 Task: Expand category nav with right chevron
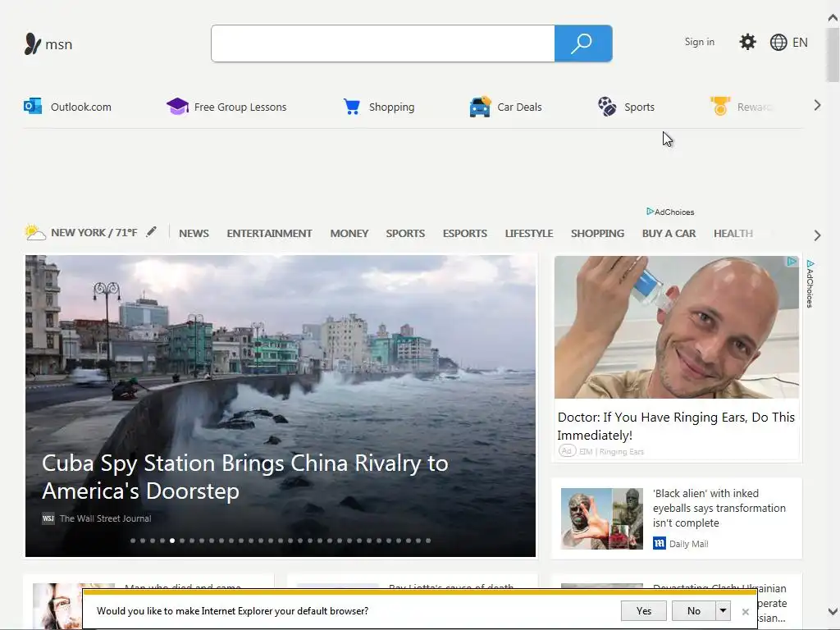click(817, 235)
